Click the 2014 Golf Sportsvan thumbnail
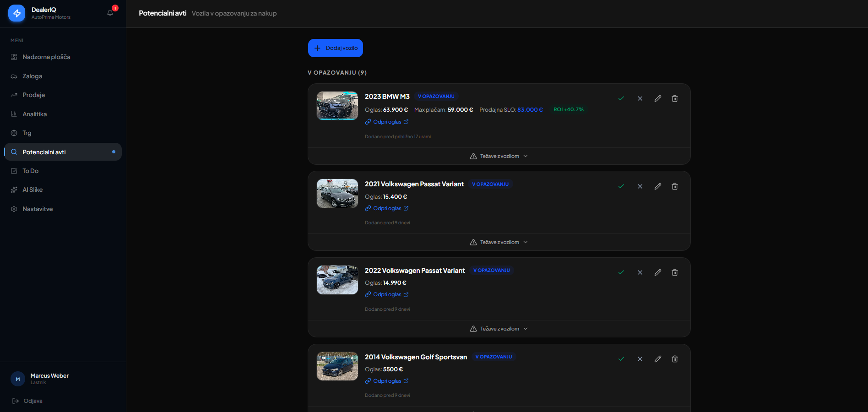The height and width of the screenshot is (412, 868). click(337, 366)
